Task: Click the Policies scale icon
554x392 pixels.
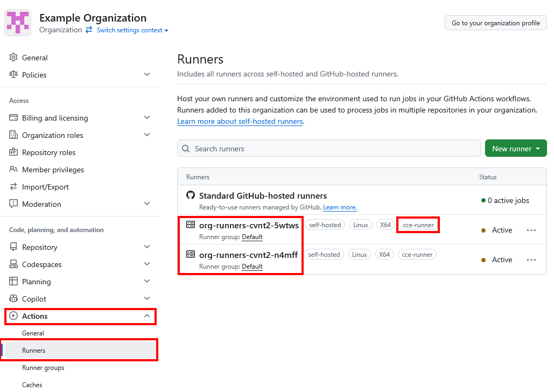Action: coord(13,75)
